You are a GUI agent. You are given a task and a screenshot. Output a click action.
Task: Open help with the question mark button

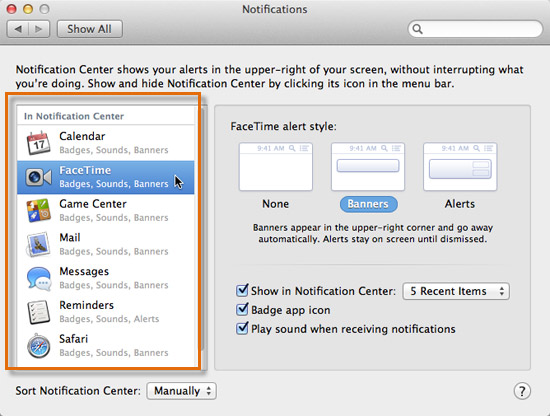(x=522, y=391)
